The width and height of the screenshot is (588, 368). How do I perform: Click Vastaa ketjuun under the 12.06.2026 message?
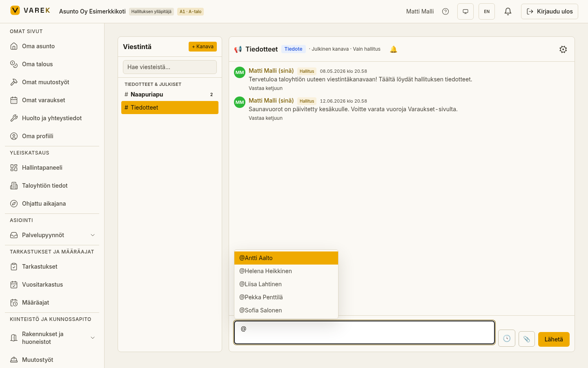click(265, 118)
